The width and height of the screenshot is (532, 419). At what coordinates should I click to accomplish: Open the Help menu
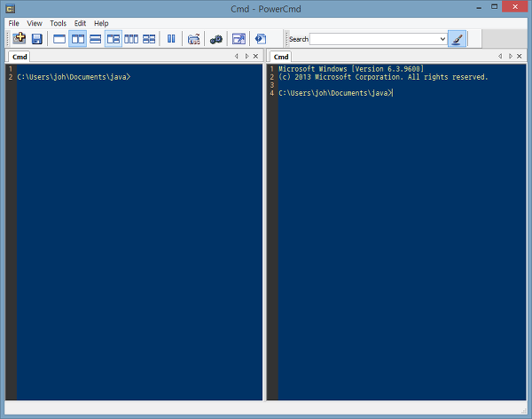pos(101,23)
